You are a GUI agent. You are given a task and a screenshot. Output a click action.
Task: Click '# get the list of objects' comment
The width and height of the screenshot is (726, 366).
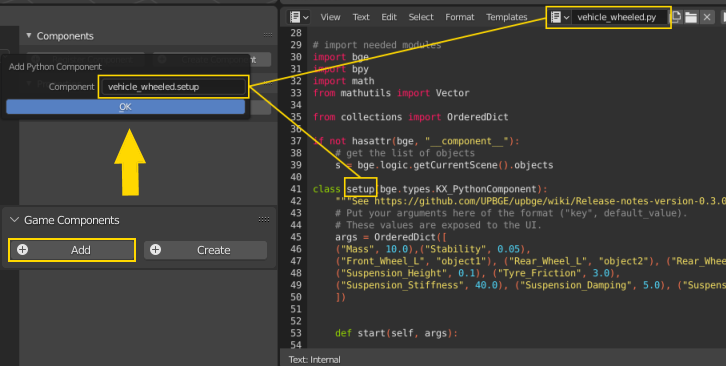(x=405, y=153)
